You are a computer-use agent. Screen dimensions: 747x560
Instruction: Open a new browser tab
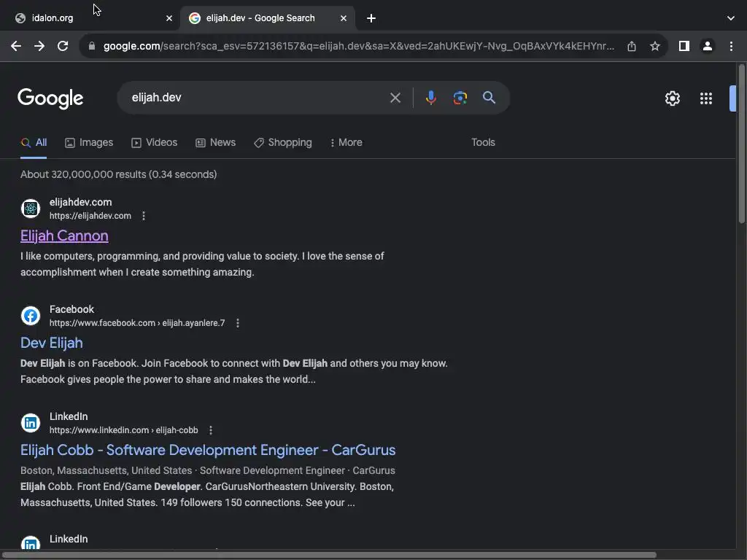tap(371, 18)
